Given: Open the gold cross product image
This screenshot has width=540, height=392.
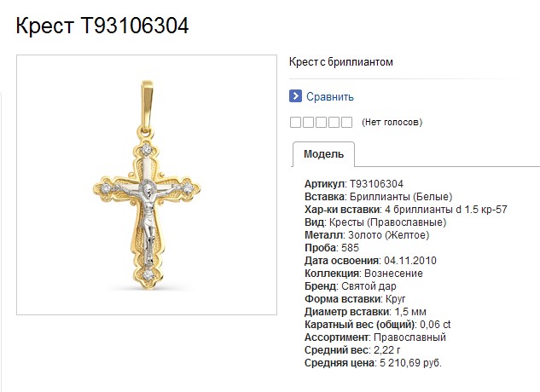Looking at the screenshot, I should [147, 185].
